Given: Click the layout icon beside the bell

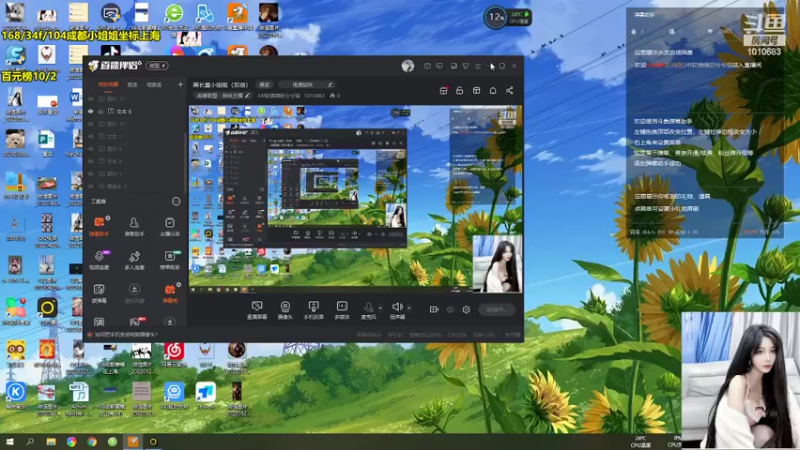Looking at the screenshot, I should pyautogui.click(x=477, y=90).
